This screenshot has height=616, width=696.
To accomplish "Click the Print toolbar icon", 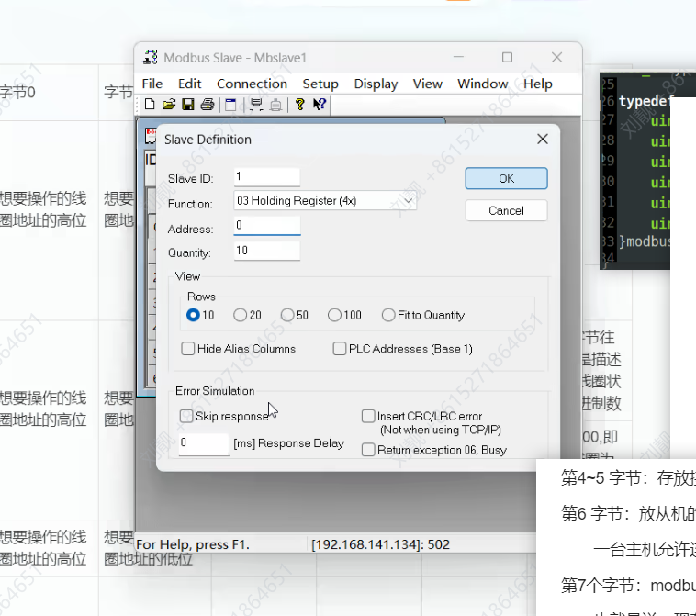I will (x=208, y=105).
